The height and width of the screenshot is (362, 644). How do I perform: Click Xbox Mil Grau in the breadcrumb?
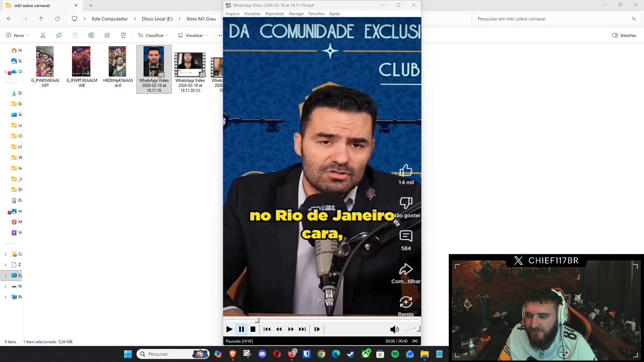(x=201, y=19)
